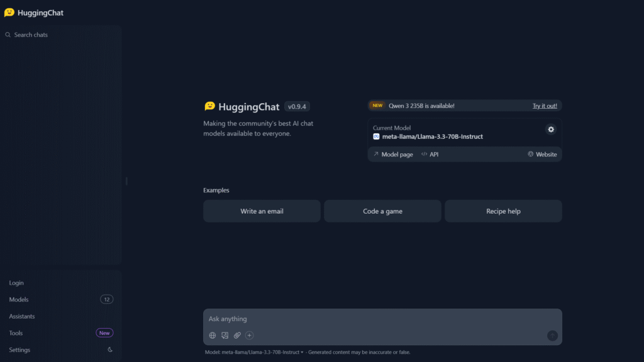Click the HuggingChat emoji logo in main heading
644x362 pixels.
pyautogui.click(x=209, y=106)
